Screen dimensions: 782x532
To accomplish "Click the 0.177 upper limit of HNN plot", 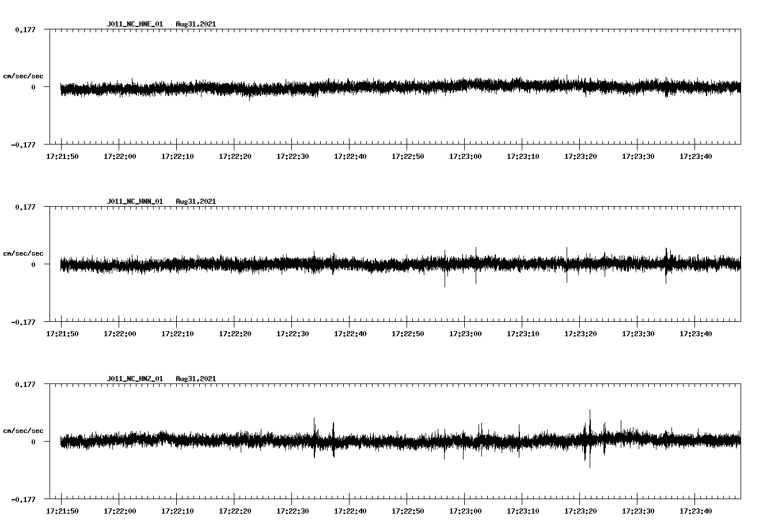I will click(25, 207).
